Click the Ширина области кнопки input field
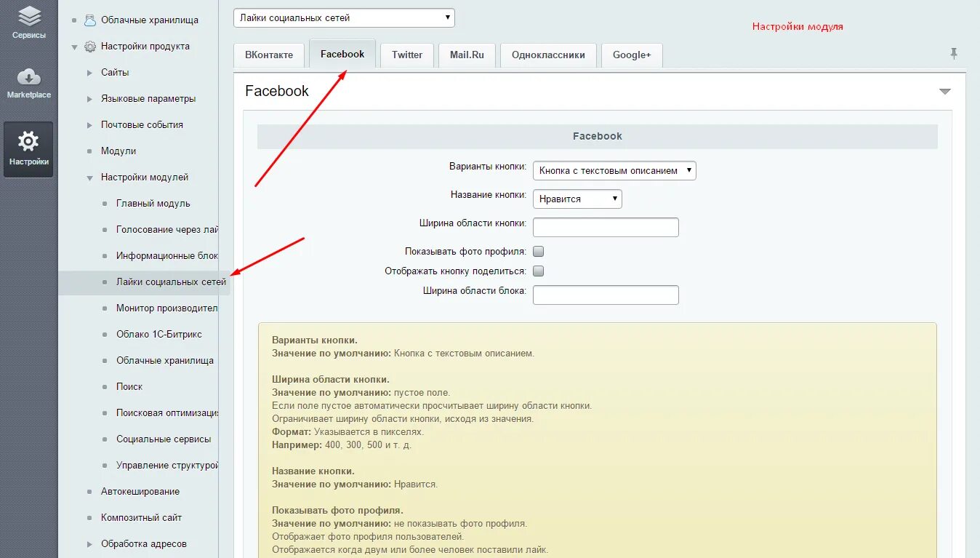980x558 pixels. 606,227
